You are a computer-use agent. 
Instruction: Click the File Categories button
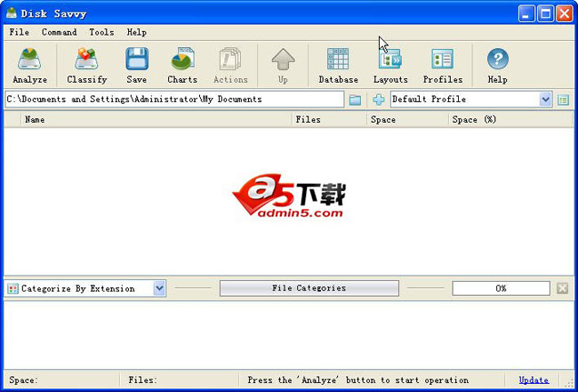click(x=309, y=288)
